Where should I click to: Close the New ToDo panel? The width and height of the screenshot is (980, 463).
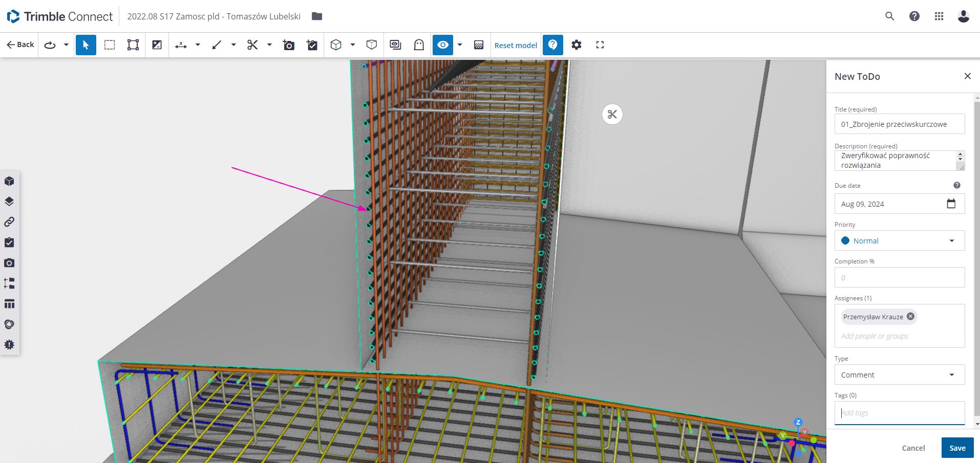click(x=967, y=76)
